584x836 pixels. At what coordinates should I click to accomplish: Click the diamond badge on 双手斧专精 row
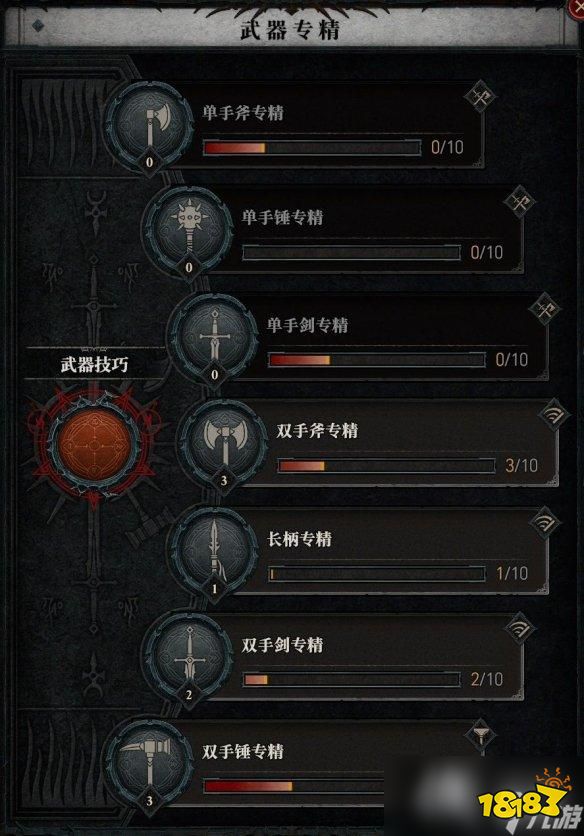pos(554,415)
